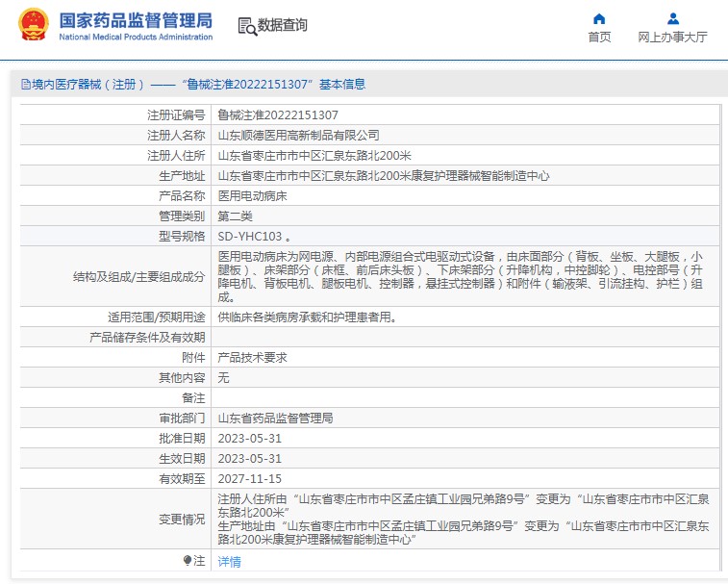Go to 首页 text in navigation
Image resolution: width=728 pixels, height=584 pixels.
click(x=599, y=38)
